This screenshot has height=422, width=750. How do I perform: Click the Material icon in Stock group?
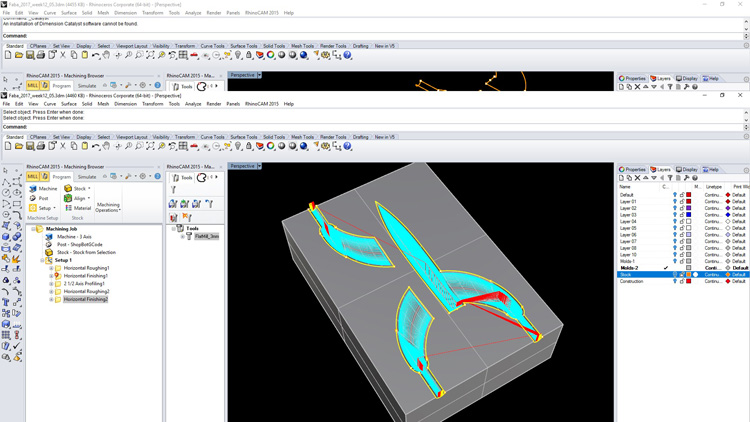click(68, 208)
